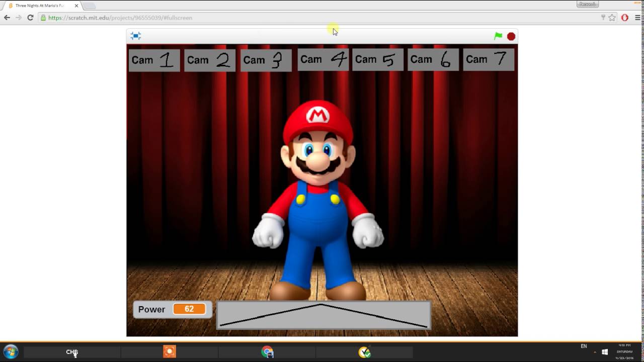Screen dimensions: 644x362
Task: Click the Chrome icon in the taskbar
Action: (x=267, y=352)
